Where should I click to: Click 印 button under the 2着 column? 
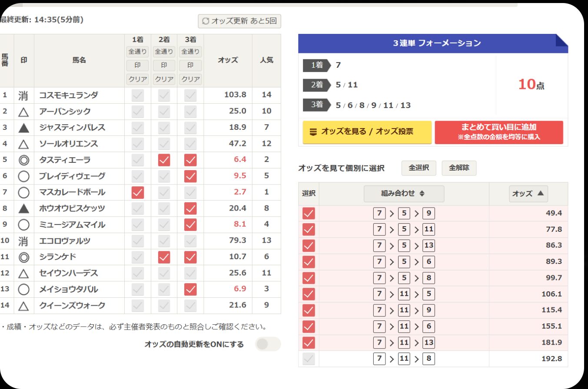[x=164, y=66]
